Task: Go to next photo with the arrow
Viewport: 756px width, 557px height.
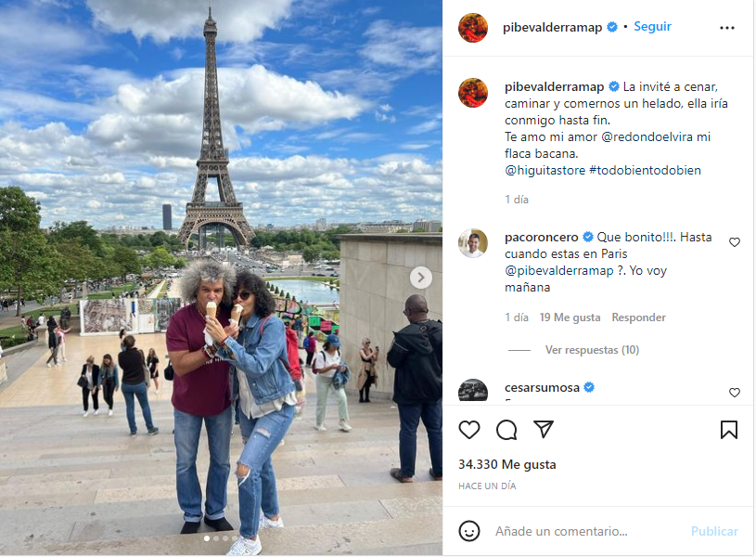Action: coord(421,278)
